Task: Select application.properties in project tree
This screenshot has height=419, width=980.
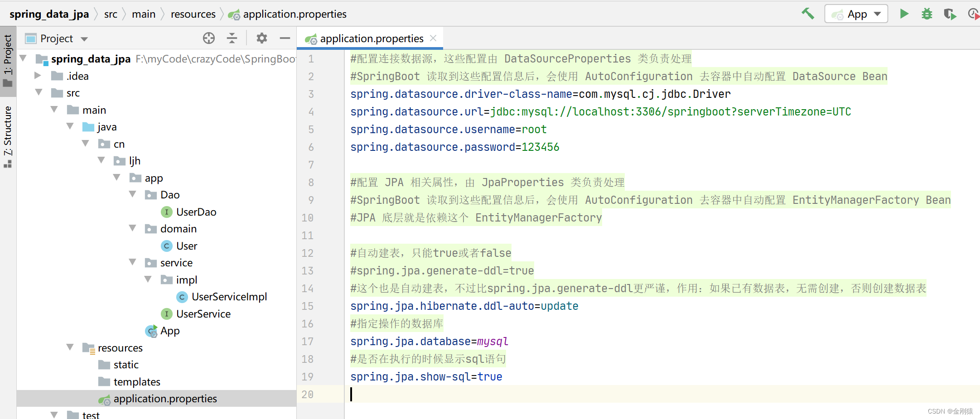Action: point(165,399)
